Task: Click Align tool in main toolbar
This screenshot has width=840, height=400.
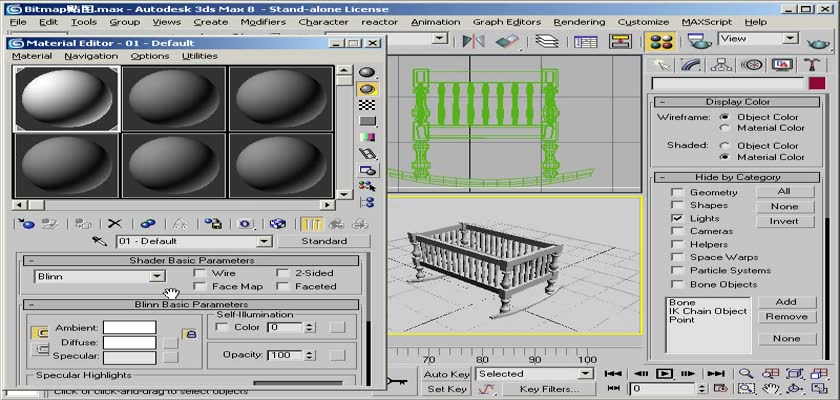Action: tap(507, 41)
